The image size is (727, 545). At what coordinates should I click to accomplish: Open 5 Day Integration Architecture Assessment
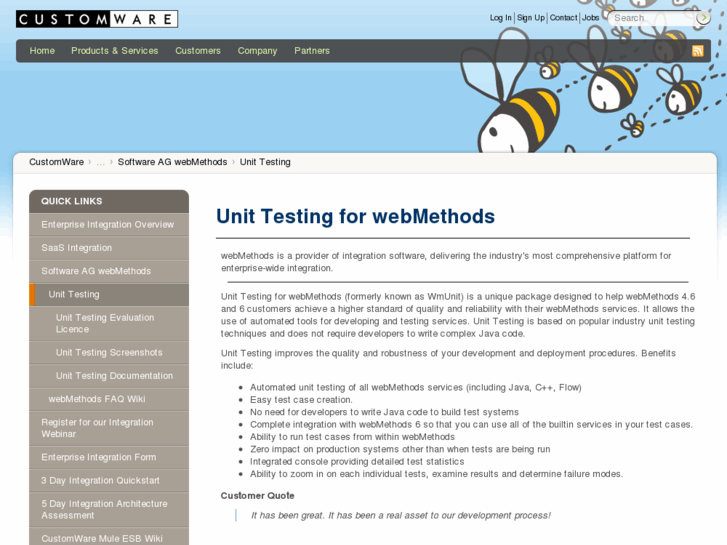tap(109, 509)
